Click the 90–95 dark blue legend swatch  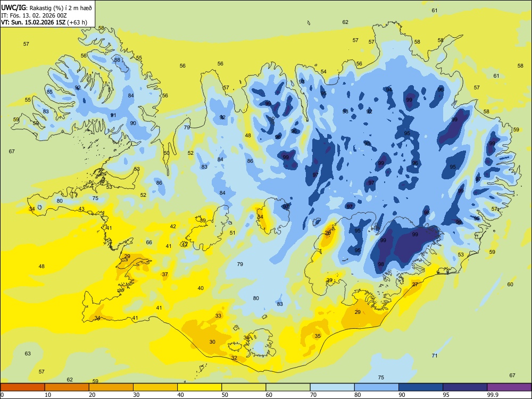pyautogui.click(x=421, y=387)
